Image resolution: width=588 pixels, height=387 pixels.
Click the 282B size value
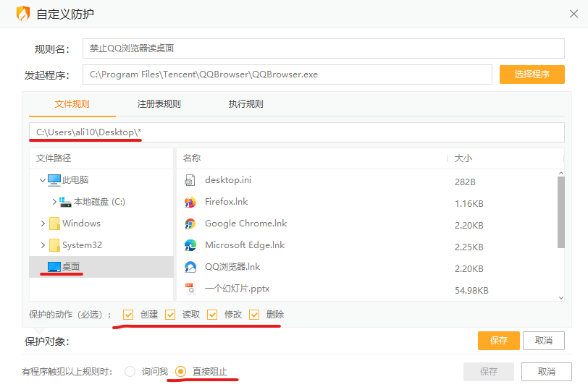point(465,182)
